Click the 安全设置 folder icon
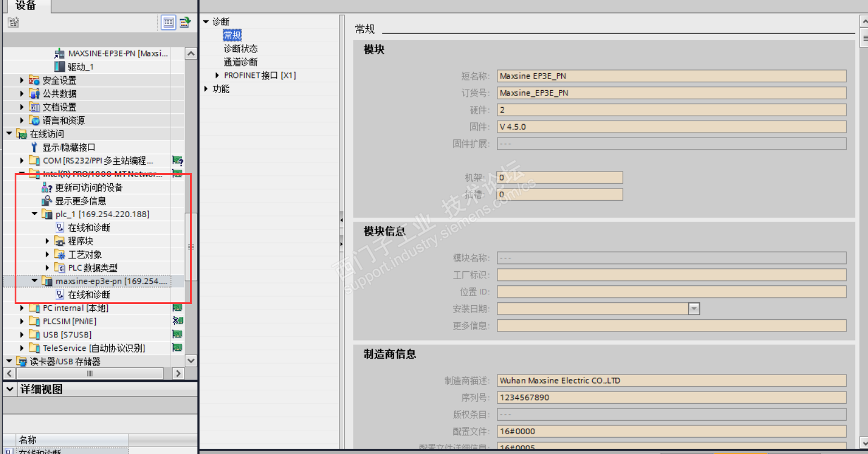The image size is (868, 454). coord(34,80)
